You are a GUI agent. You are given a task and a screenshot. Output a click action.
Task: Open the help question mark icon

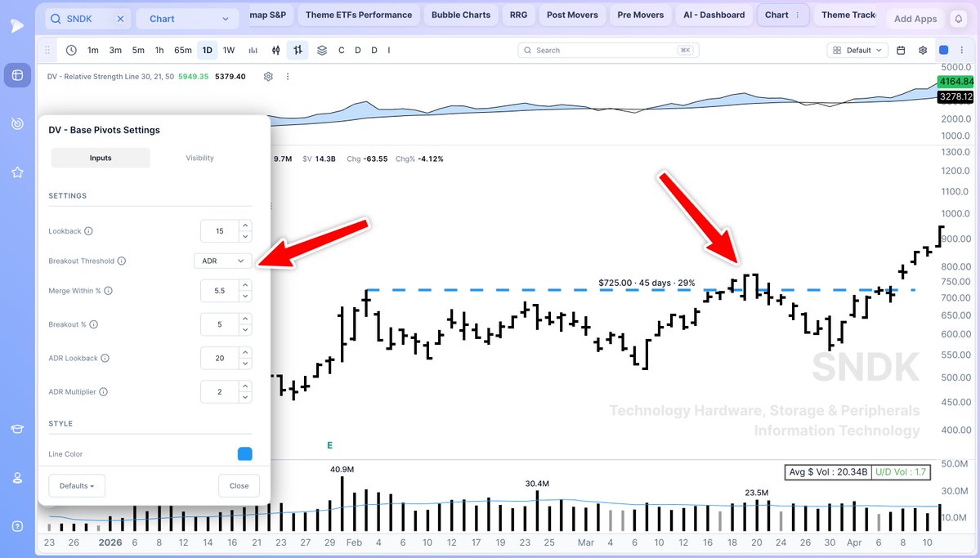click(x=17, y=526)
